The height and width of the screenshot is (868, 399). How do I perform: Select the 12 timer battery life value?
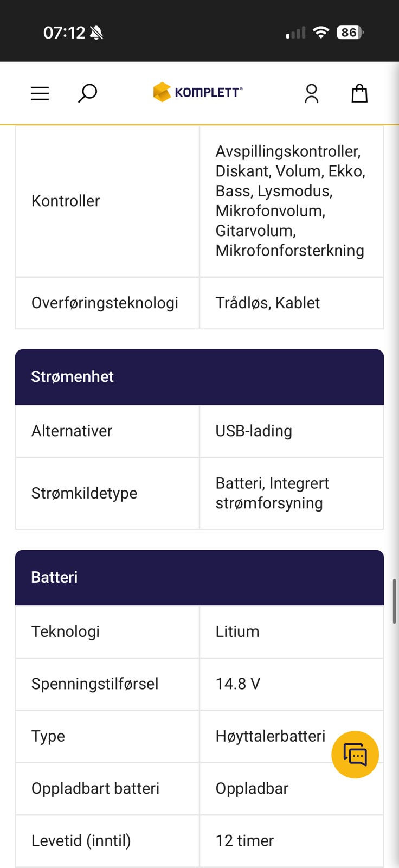(244, 840)
